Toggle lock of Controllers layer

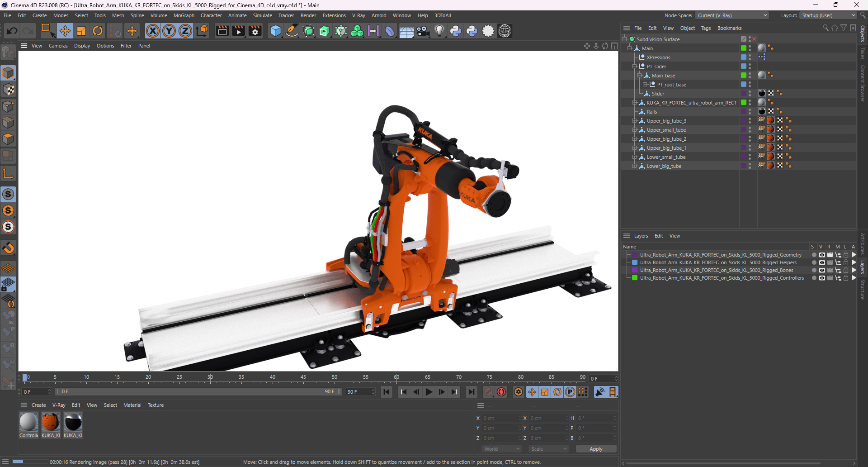(x=846, y=278)
